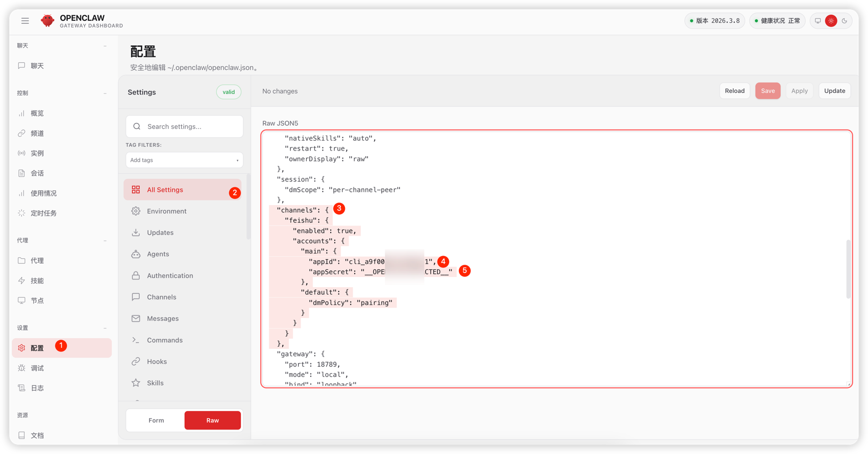The image size is (868, 454).
Task: Click the Reload button
Action: 734,91
